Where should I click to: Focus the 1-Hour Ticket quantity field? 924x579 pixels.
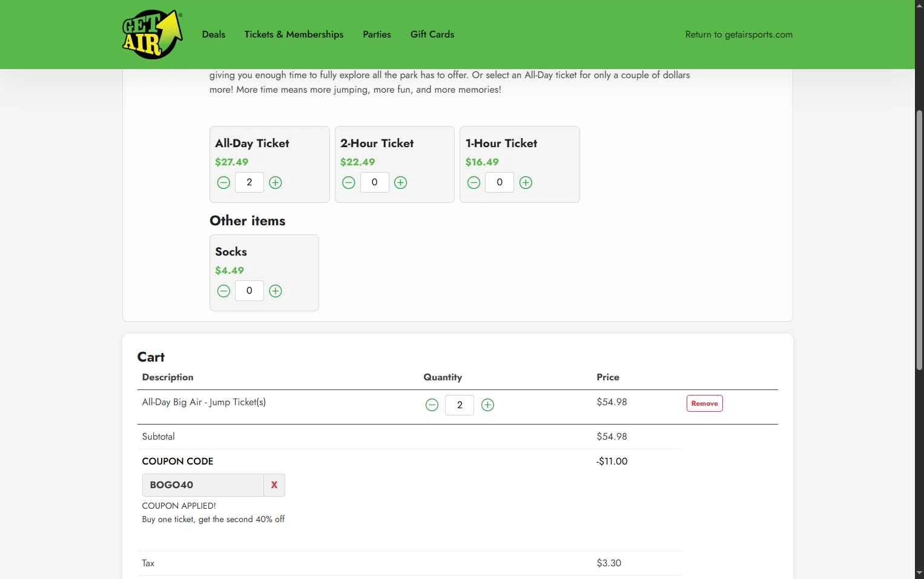pyautogui.click(x=500, y=182)
